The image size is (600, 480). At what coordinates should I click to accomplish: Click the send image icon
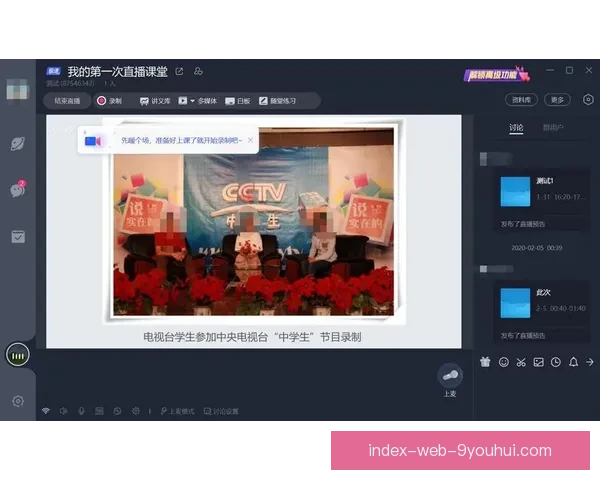[x=538, y=362]
